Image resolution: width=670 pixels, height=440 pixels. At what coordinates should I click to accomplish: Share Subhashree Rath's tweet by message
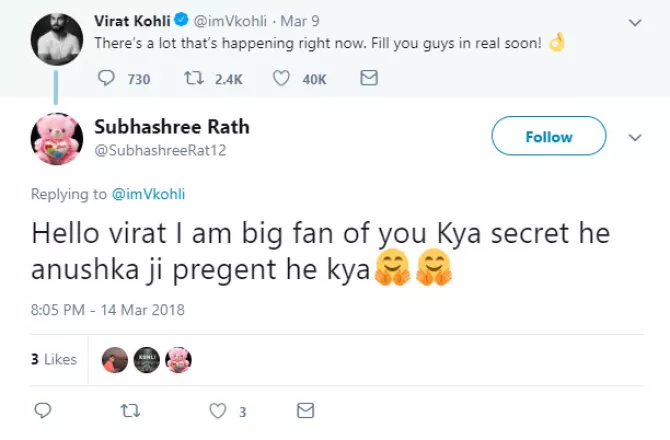306,410
